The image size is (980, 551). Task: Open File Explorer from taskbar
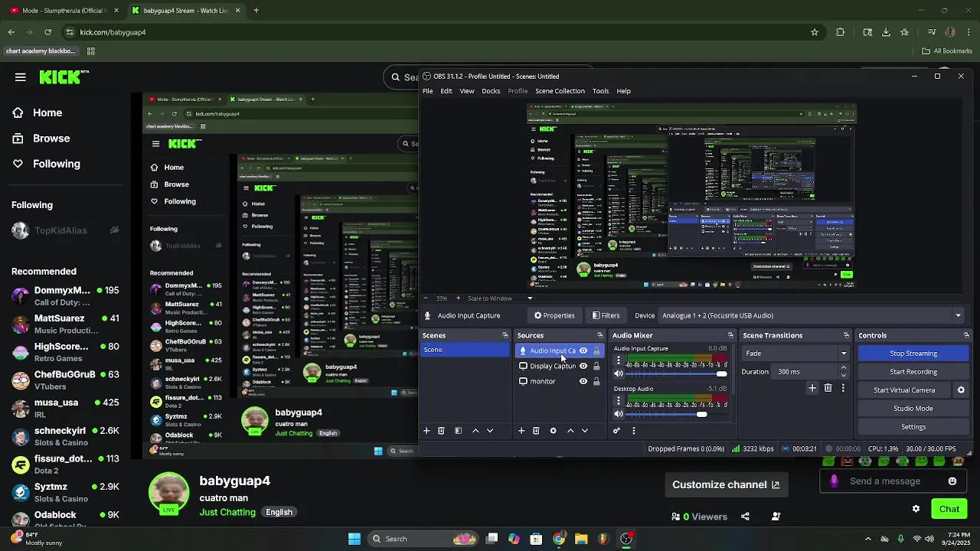[x=581, y=539]
